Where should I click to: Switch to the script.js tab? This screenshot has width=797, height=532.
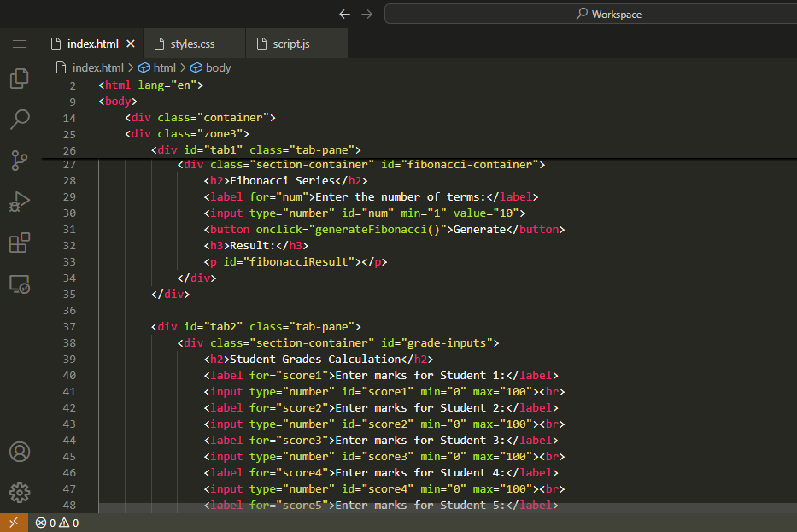point(291,44)
